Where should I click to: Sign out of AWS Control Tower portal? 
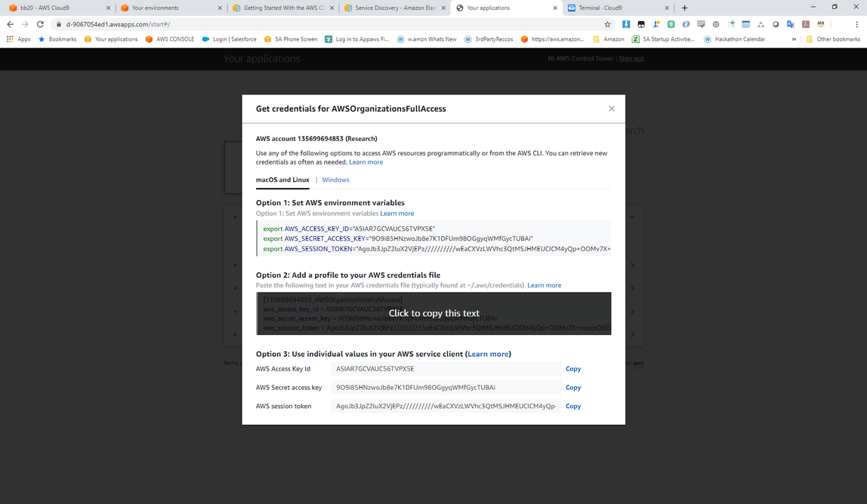coord(631,59)
